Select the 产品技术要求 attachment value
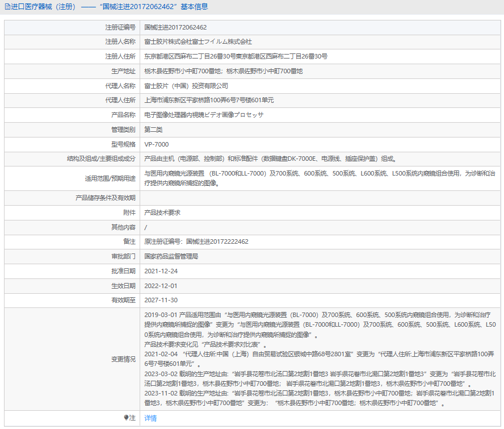504x429 pixels. pos(162,213)
